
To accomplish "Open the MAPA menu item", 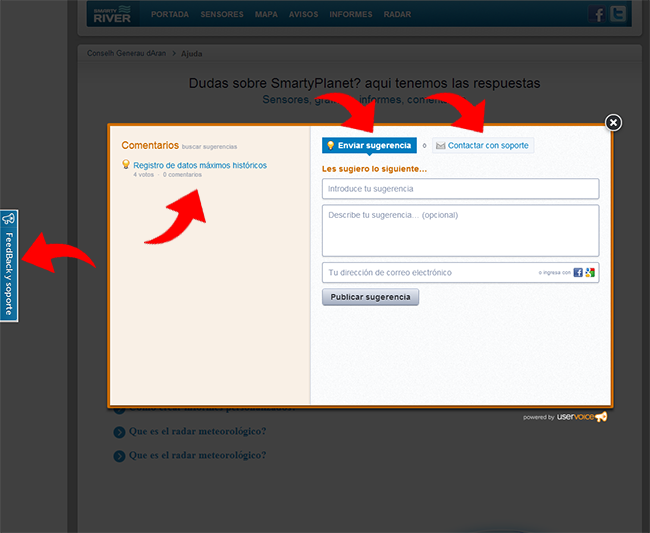I will tap(266, 15).
